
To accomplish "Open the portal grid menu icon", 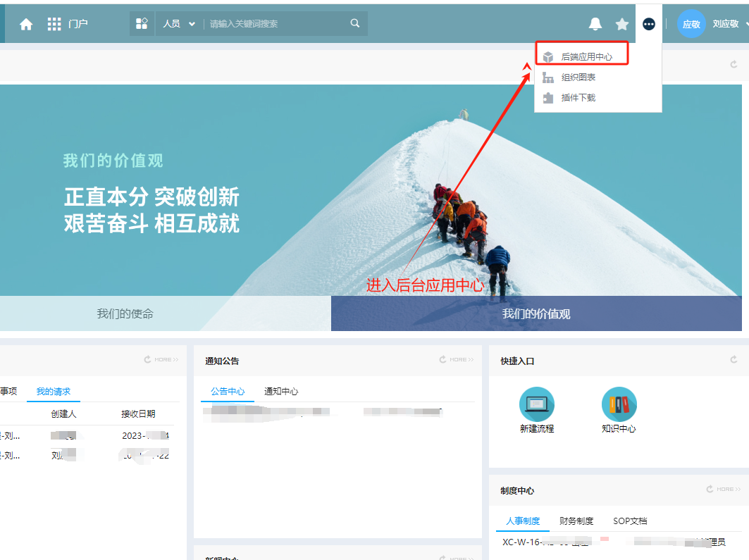I will click(54, 24).
